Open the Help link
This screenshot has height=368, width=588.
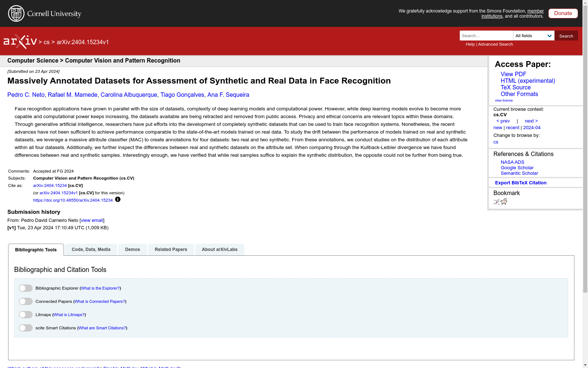[470, 44]
